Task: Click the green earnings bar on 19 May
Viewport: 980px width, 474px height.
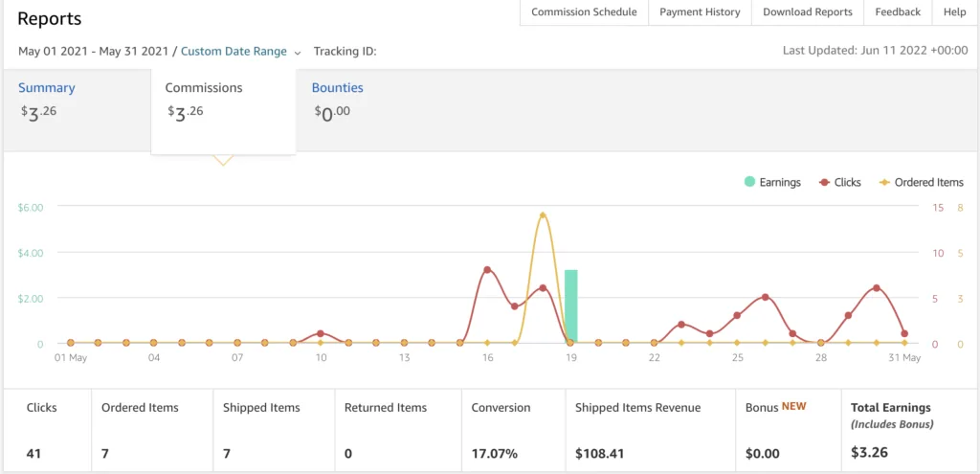Action: (x=570, y=306)
